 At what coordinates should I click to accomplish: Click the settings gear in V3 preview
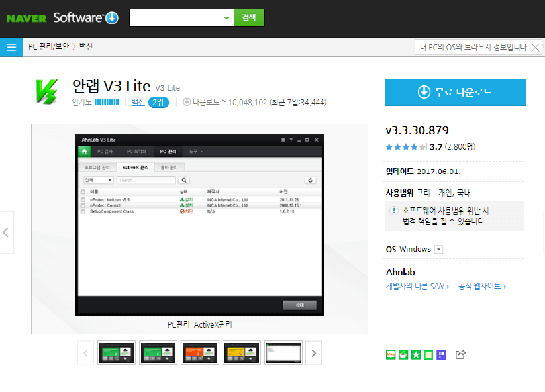[283, 140]
